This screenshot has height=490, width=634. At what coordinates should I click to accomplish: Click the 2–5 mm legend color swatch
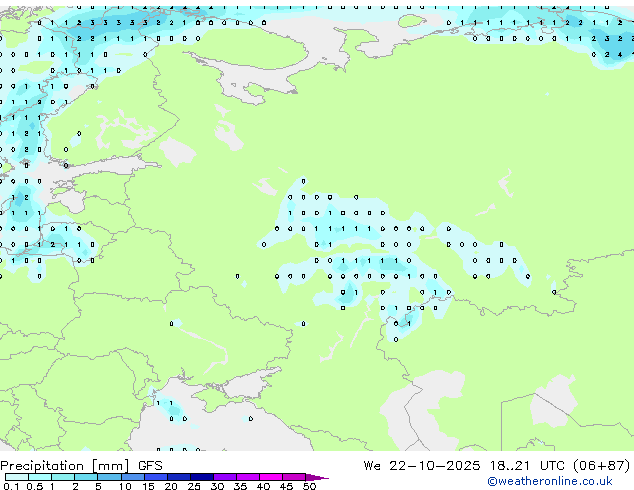[86, 477]
